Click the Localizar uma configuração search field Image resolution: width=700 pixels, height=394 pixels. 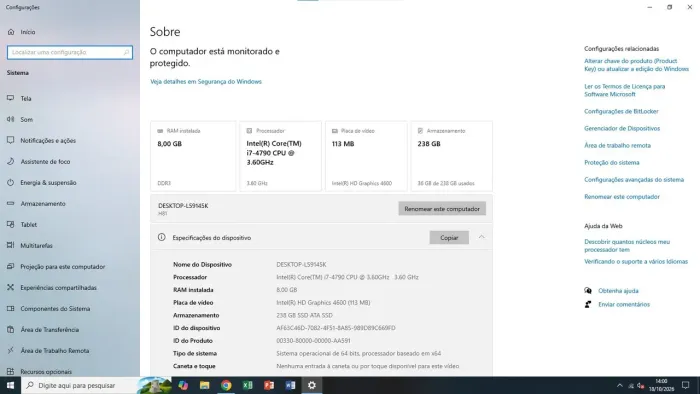(x=70, y=52)
